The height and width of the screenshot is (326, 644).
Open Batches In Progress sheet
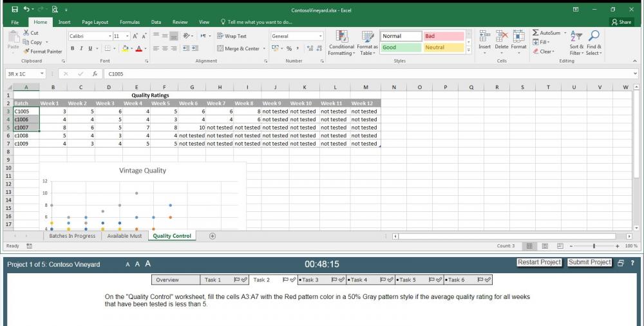pos(72,236)
